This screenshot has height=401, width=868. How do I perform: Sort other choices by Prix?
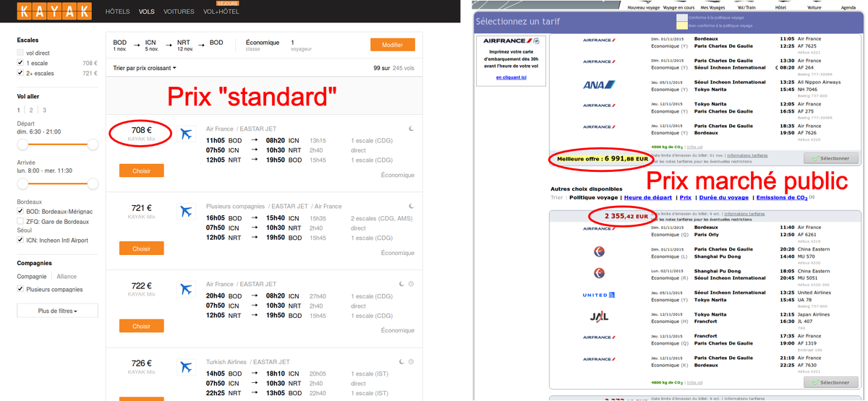[x=686, y=197]
